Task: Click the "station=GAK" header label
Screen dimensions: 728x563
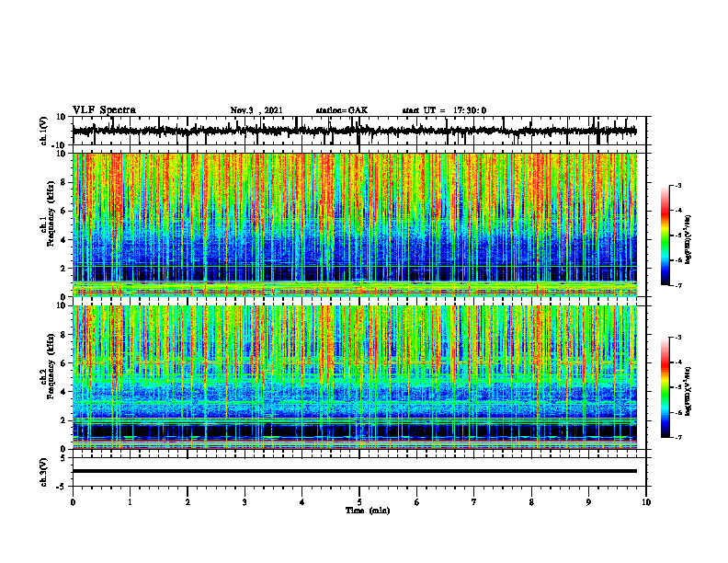Action: 342,110
